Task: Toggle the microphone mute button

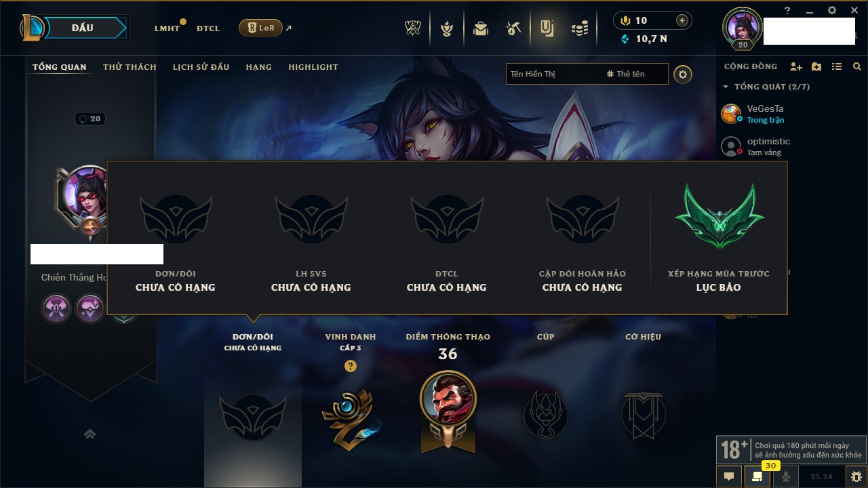Action: 786,476
